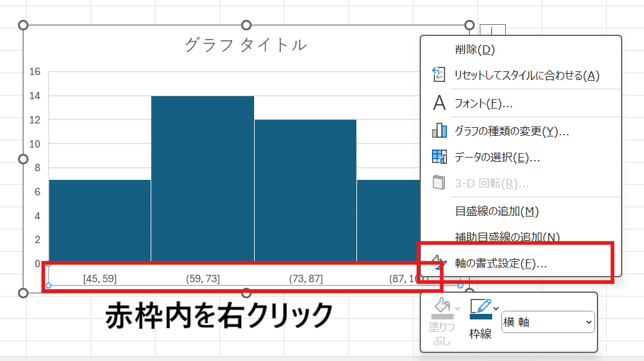Click the 軸の書式設定 axis format icon

(x=439, y=264)
